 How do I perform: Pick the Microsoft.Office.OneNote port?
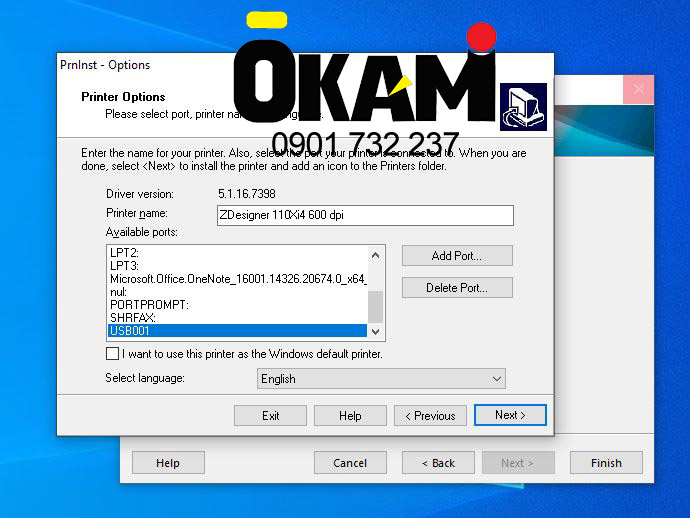tap(237, 279)
